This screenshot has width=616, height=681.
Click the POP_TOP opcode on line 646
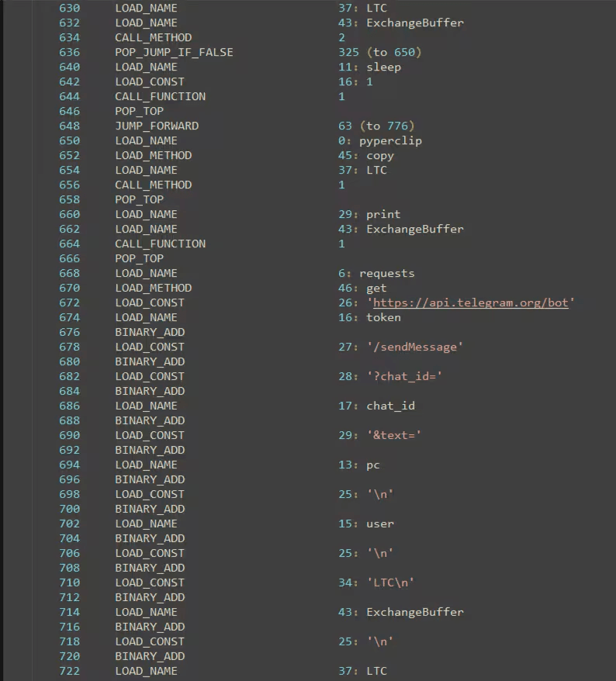140,111
